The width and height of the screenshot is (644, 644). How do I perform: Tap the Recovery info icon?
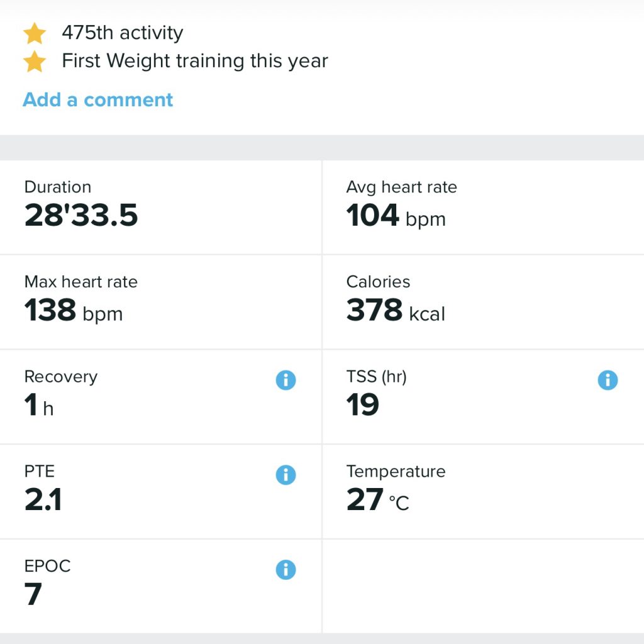286,380
